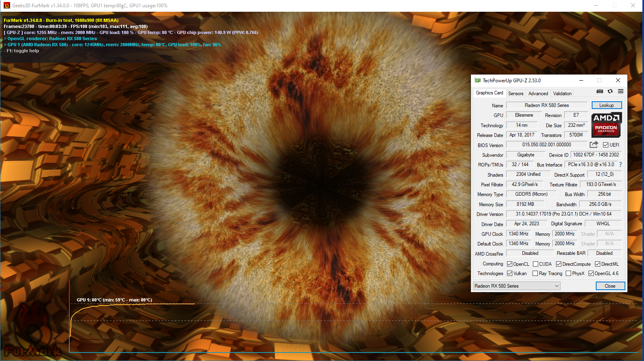The image size is (644, 361).
Task: Toggle the Ray Tracing checkbox
Action: tap(535, 273)
